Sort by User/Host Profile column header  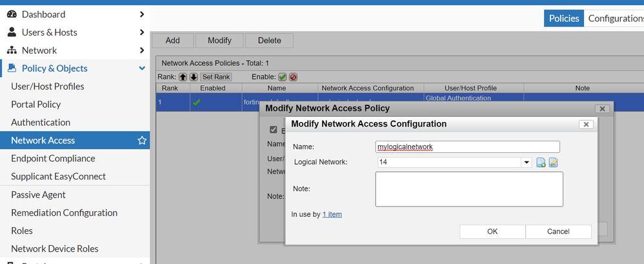474,88
